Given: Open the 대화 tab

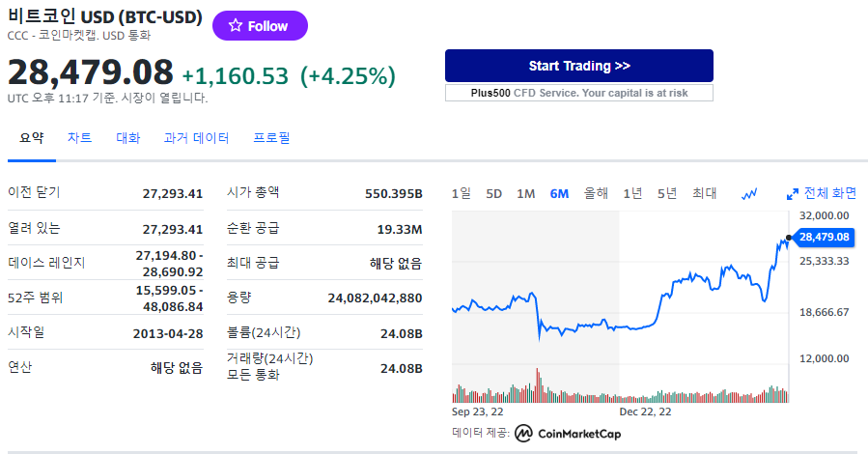Looking at the screenshot, I should (127, 138).
